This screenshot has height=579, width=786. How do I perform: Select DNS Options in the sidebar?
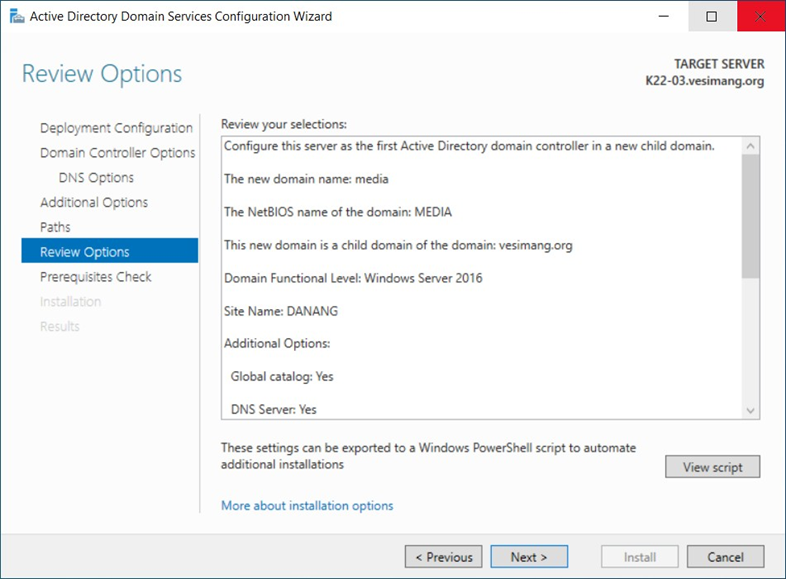pyautogui.click(x=96, y=177)
